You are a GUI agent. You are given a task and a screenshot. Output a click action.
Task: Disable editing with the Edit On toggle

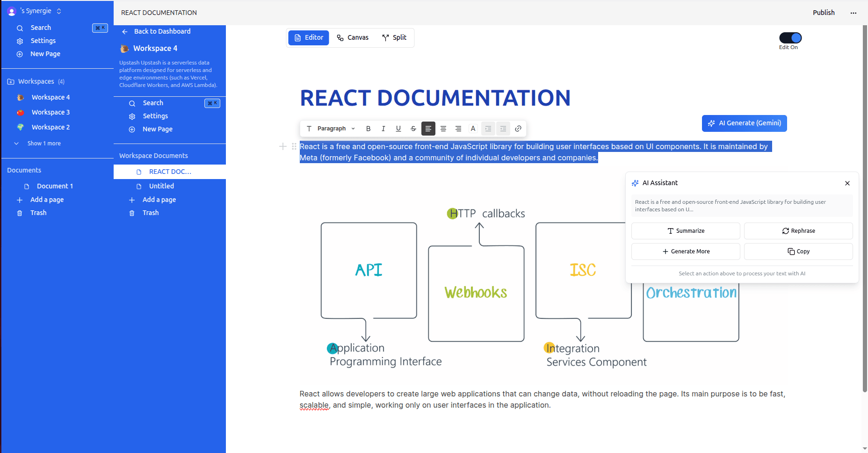point(790,37)
